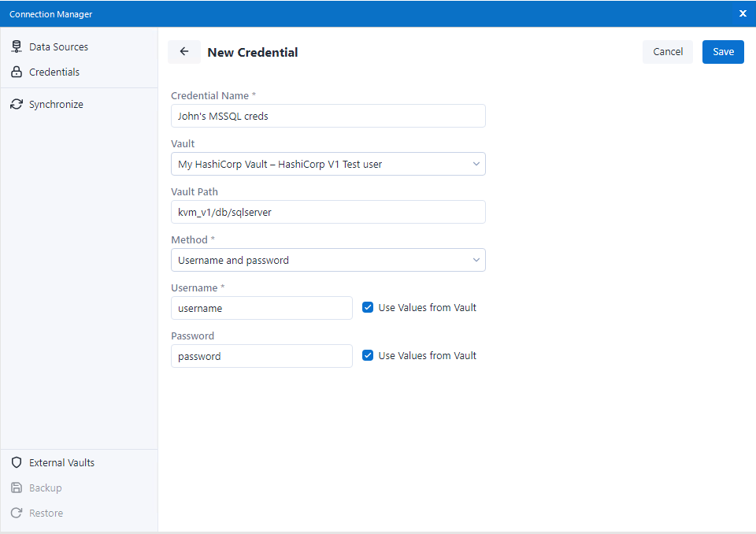The image size is (756, 534).
Task: Click the Vault dropdown chevron arrow
Action: [476, 164]
